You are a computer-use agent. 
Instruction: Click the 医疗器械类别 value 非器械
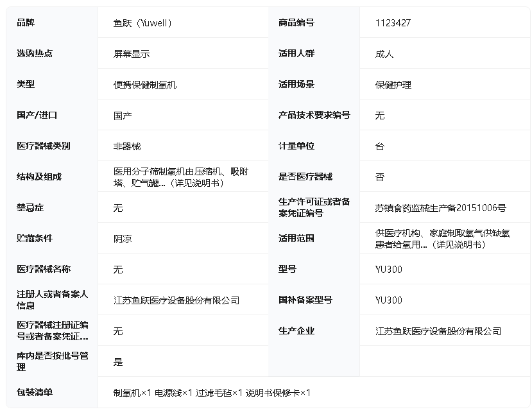[127, 146]
